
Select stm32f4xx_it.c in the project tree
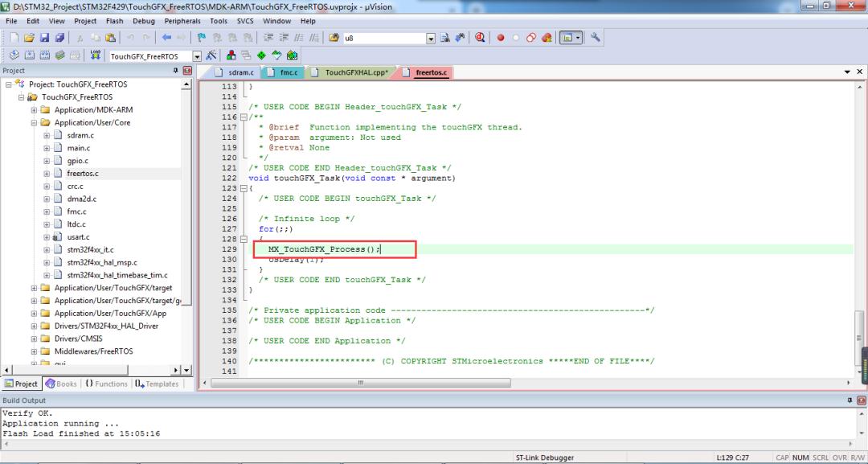[x=91, y=250]
